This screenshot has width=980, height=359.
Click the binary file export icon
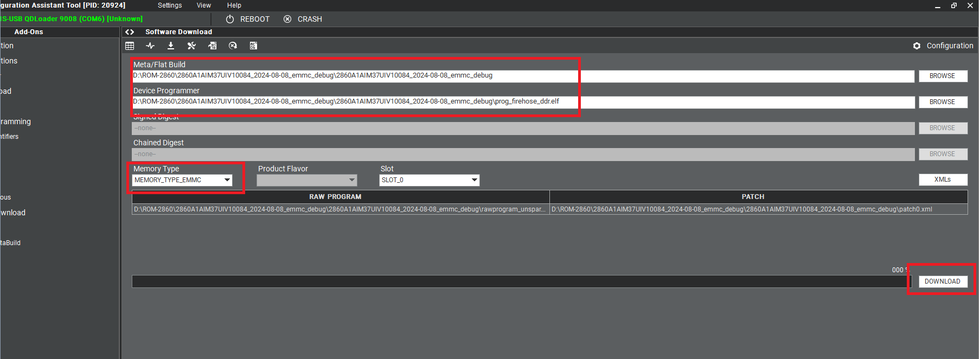[x=212, y=46]
